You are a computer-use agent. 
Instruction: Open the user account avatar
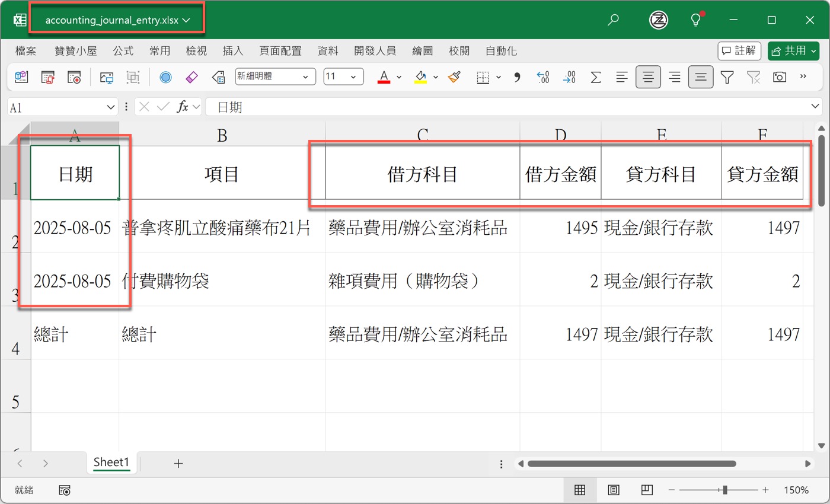tap(659, 20)
